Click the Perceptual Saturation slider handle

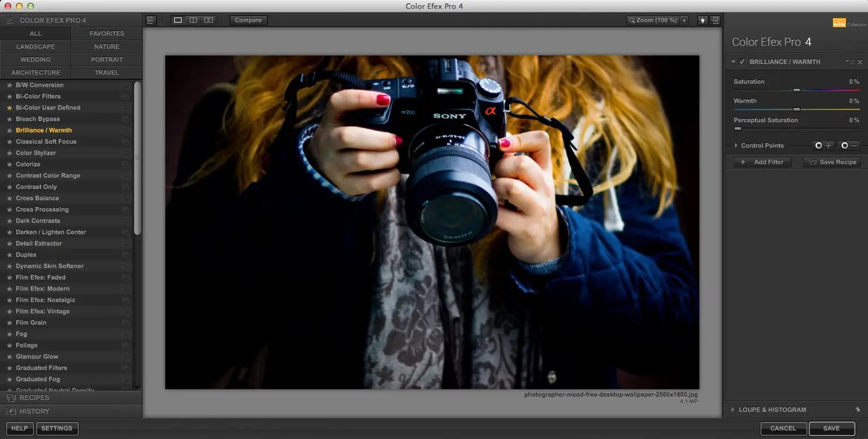pos(738,128)
